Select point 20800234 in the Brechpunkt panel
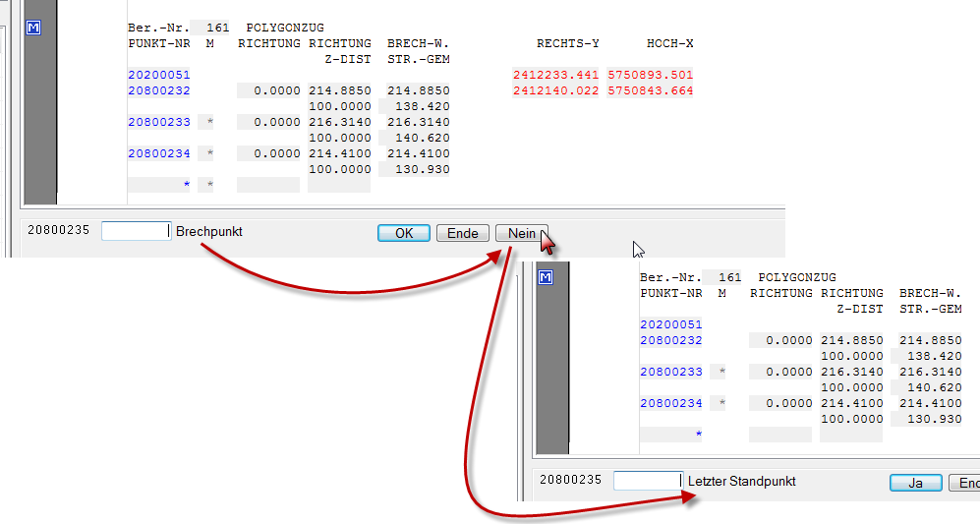980x524 pixels. coord(158,153)
